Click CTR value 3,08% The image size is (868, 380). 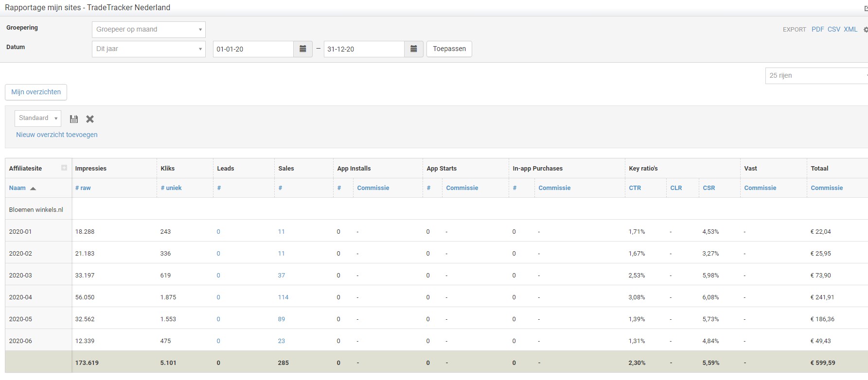pyautogui.click(x=637, y=297)
